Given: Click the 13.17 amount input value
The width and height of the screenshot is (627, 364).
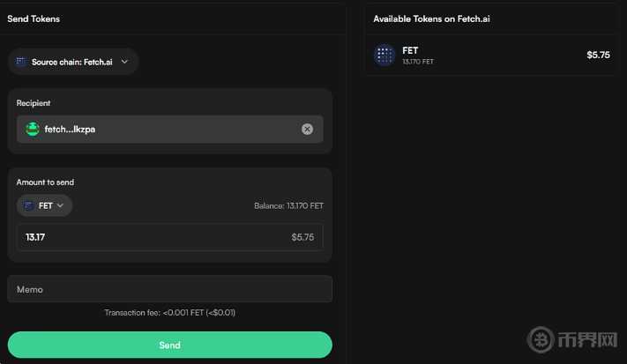Looking at the screenshot, I should (36, 237).
